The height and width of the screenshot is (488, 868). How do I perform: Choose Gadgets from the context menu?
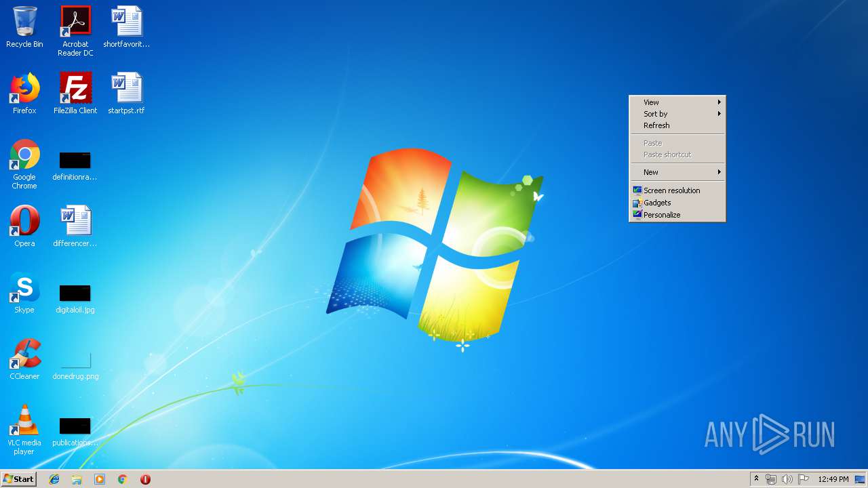coord(677,203)
